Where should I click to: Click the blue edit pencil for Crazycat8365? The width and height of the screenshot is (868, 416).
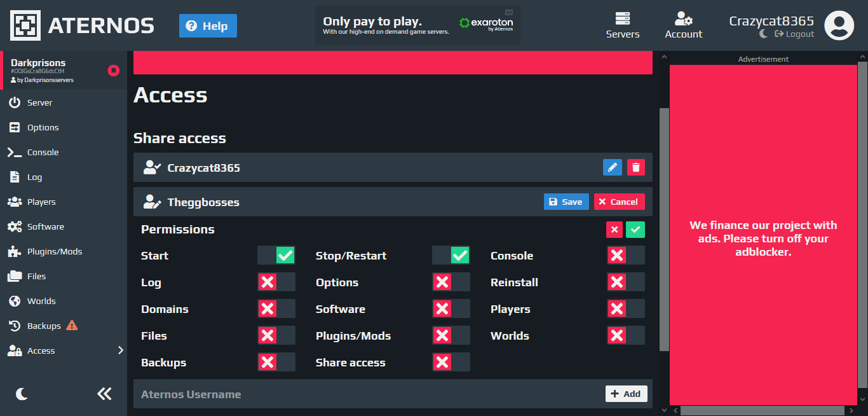point(612,167)
